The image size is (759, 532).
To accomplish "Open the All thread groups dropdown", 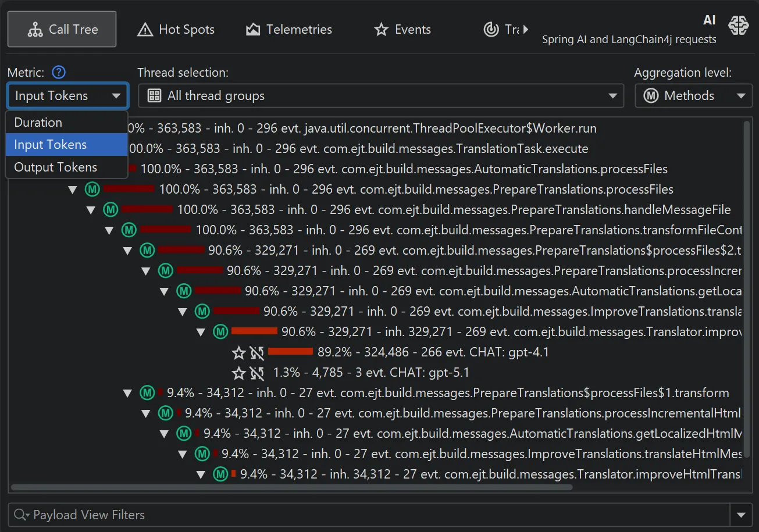I will 380,96.
